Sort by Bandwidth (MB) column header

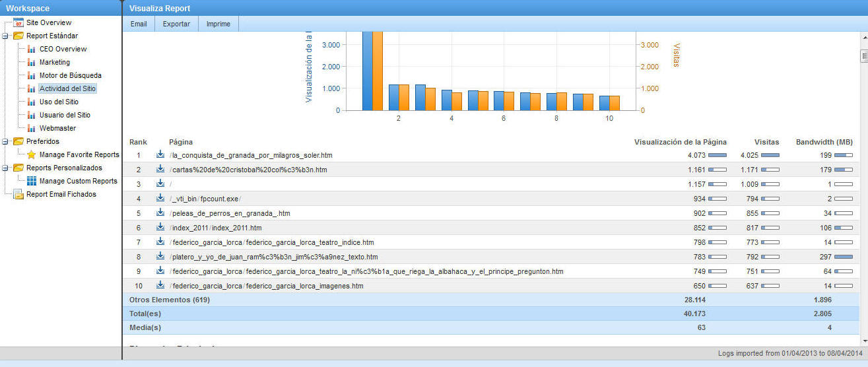(x=824, y=142)
